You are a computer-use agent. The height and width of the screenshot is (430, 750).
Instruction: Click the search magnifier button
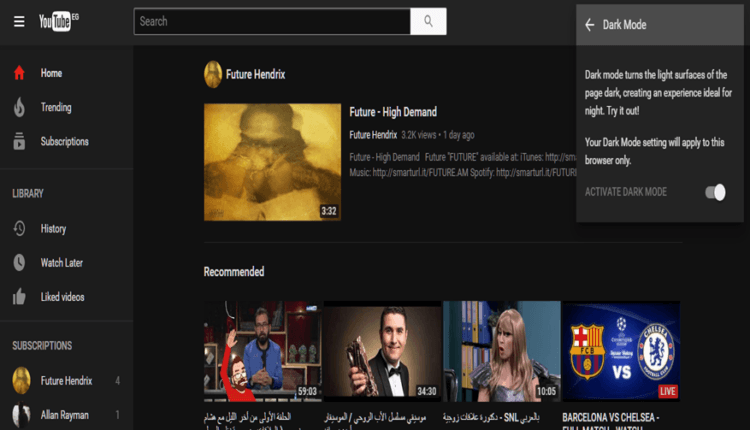tap(428, 21)
